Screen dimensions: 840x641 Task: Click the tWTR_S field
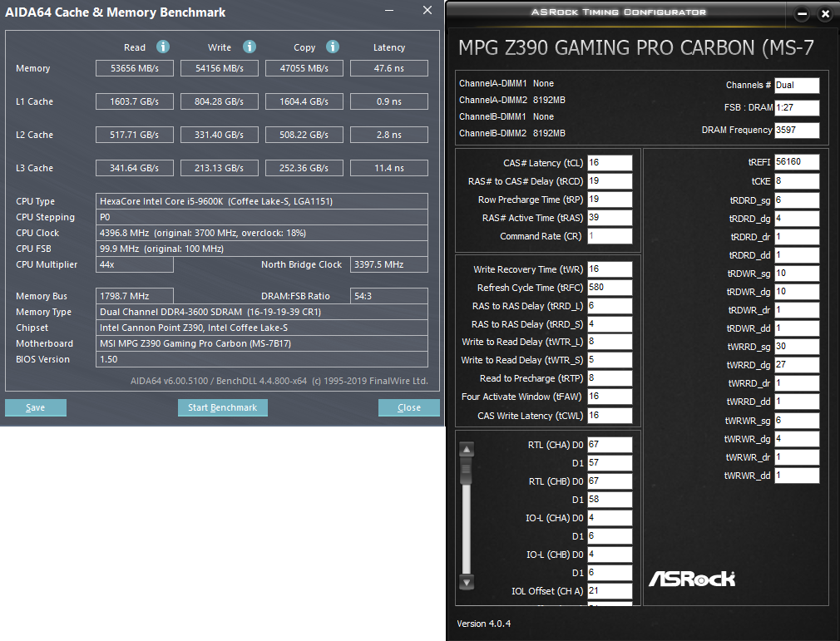coord(610,360)
